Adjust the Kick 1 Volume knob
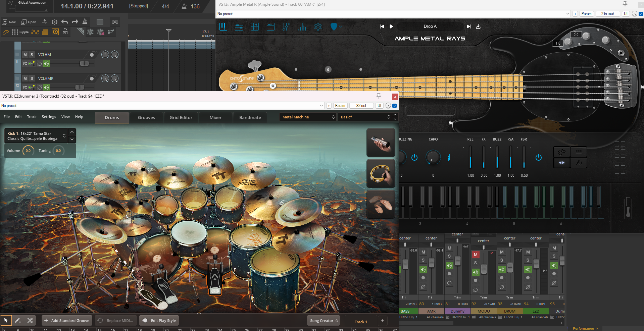 coord(28,151)
